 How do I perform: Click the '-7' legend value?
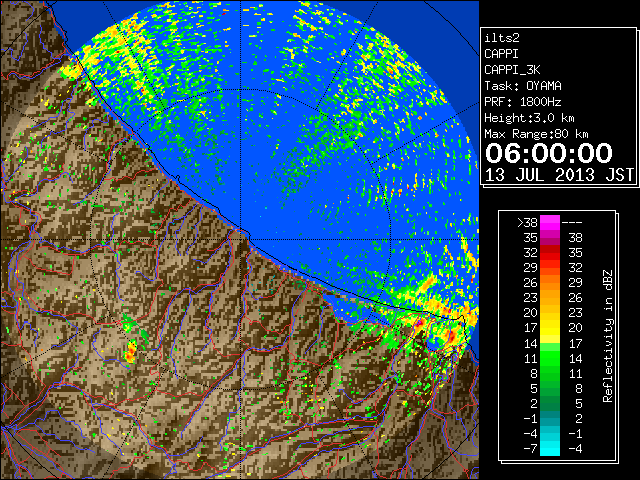(531, 449)
